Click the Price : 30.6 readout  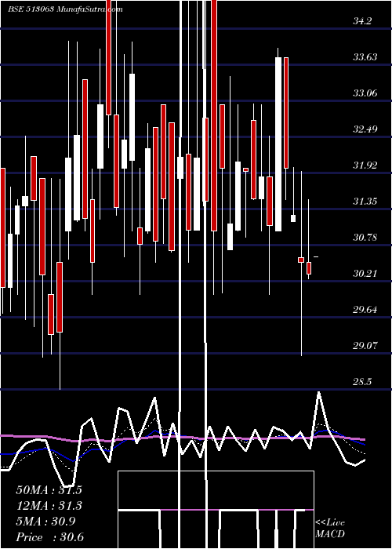49,537
